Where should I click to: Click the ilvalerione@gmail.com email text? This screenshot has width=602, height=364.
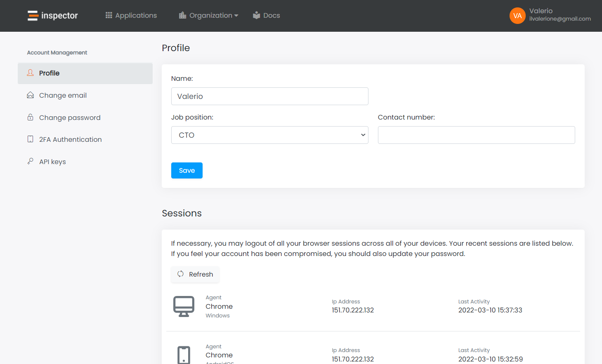(x=560, y=19)
